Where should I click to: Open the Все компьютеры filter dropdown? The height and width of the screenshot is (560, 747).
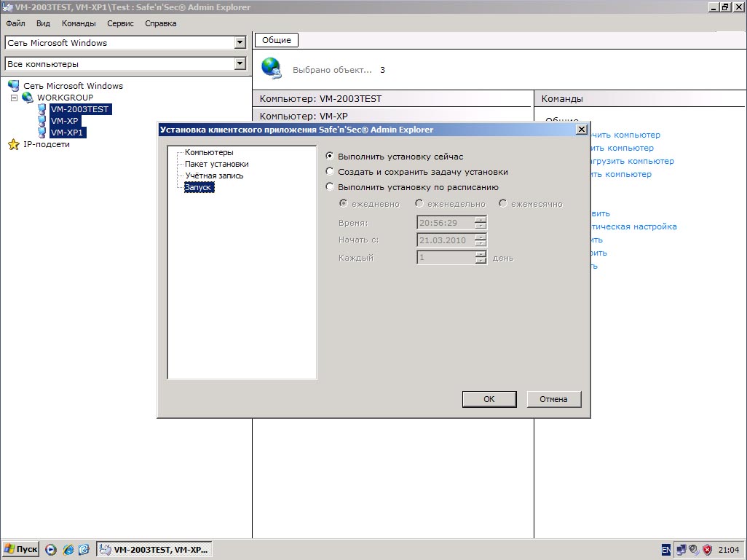[240, 63]
